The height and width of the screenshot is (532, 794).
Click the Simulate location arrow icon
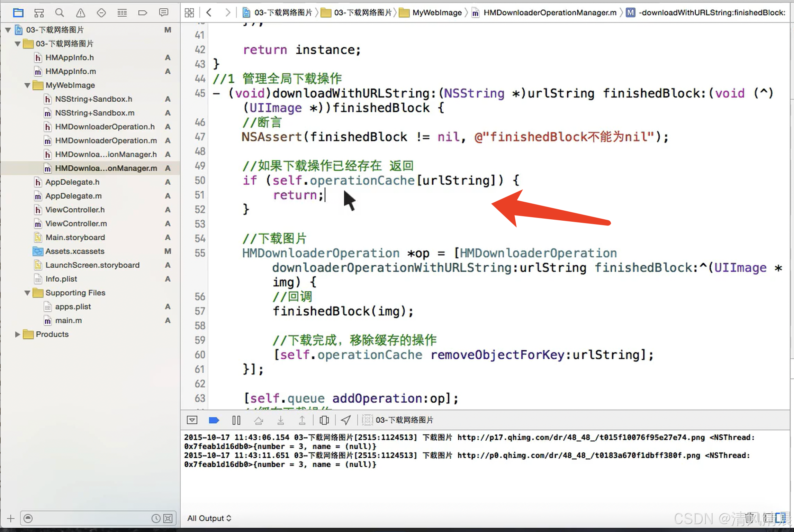(346, 420)
